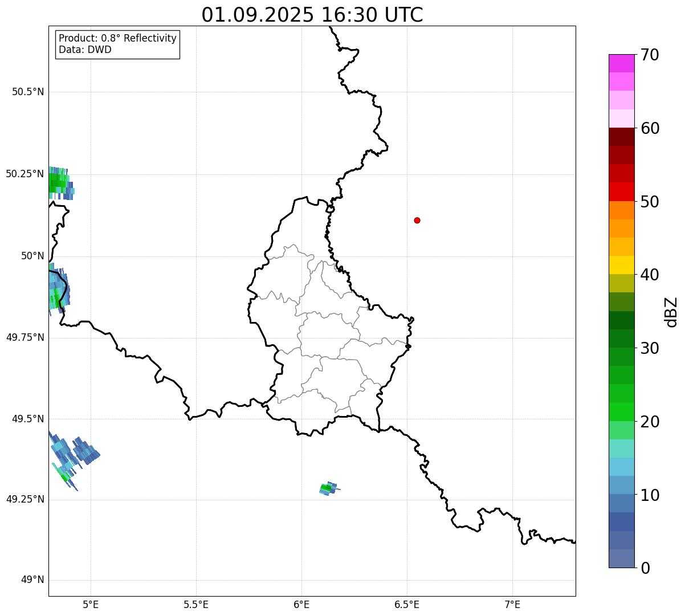Click the 50.25°N latitude label
The width and height of the screenshot is (685, 616).
[x=25, y=174]
